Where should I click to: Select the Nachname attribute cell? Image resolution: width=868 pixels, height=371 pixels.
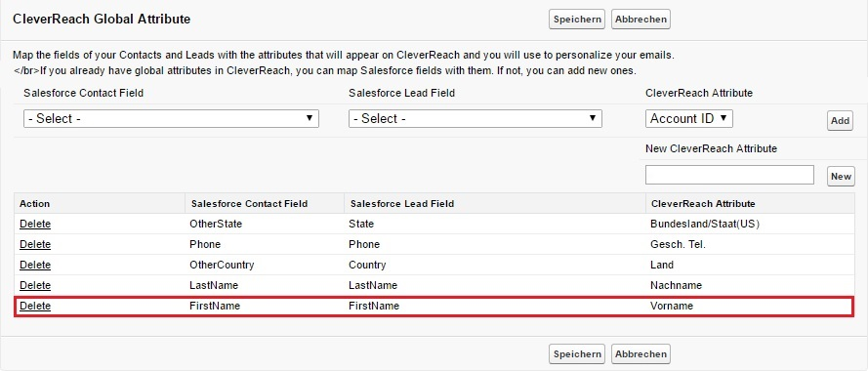[676, 285]
